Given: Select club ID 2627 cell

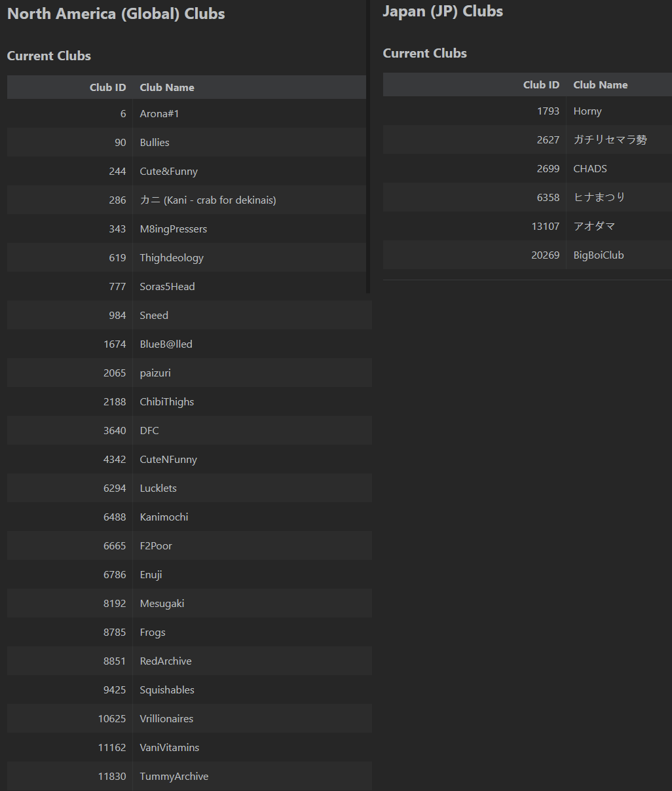Looking at the screenshot, I should (x=475, y=139).
